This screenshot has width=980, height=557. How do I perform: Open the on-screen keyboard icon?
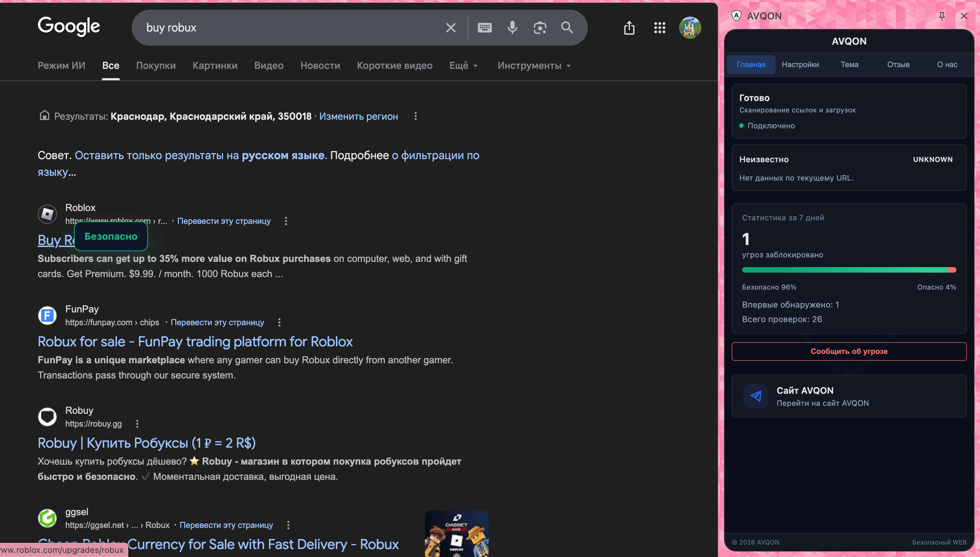(484, 27)
